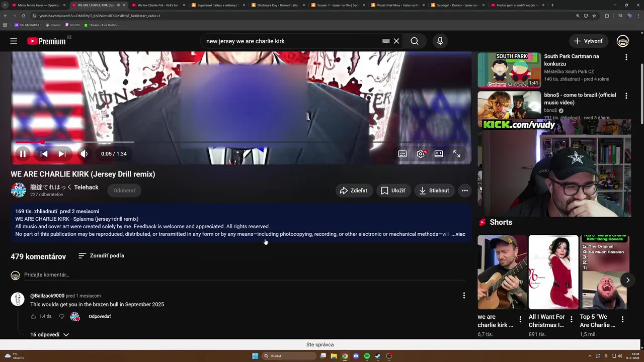Viewport: 644px width, 362px height.
Task: Open bbno$ come to brazil title
Action: pos(580,99)
